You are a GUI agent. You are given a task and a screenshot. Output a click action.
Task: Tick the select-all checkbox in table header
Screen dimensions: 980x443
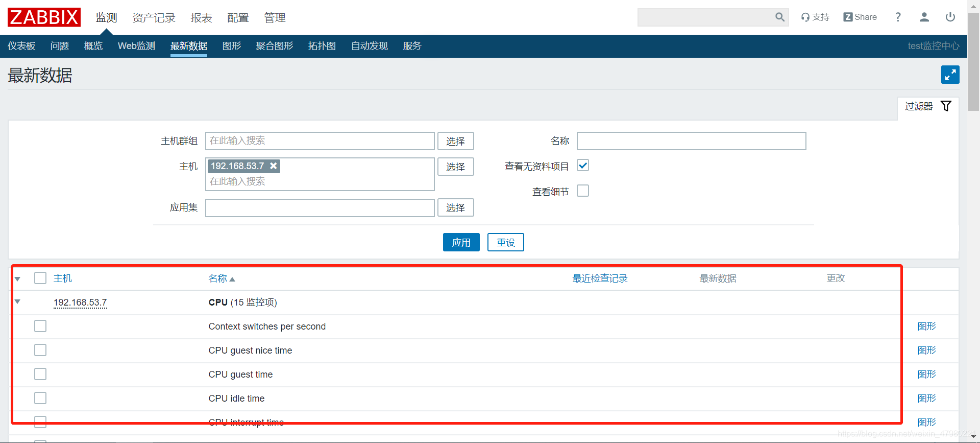coord(40,278)
